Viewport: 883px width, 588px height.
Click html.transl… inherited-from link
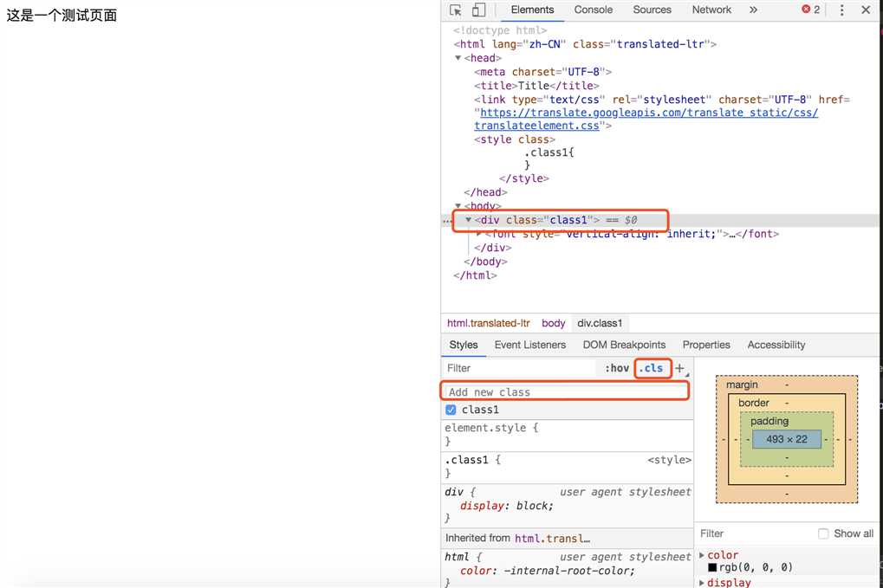(552, 539)
